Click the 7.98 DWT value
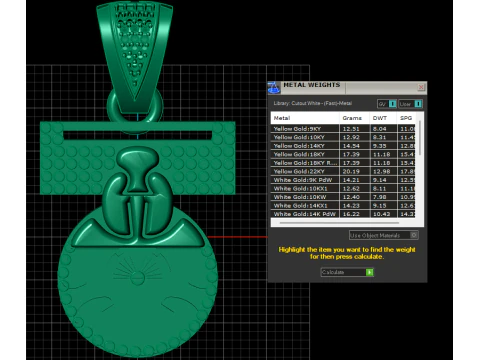 (x=380, y=197)
